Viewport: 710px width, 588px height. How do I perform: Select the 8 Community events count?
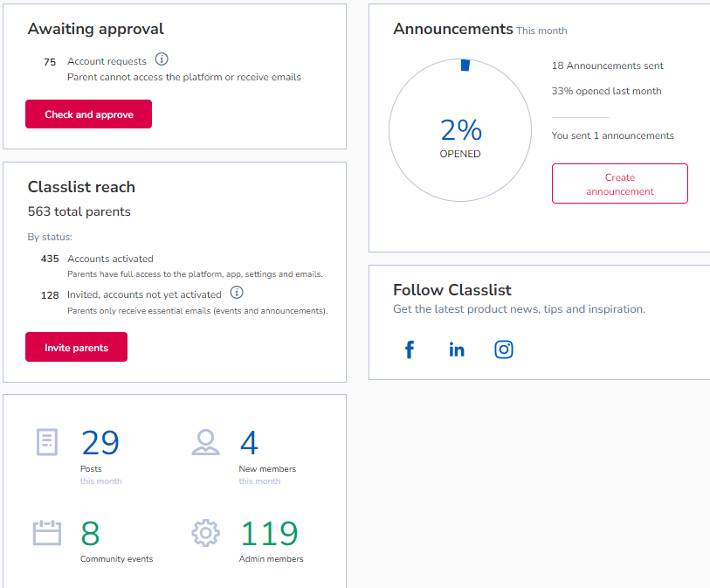coord(90,533)
